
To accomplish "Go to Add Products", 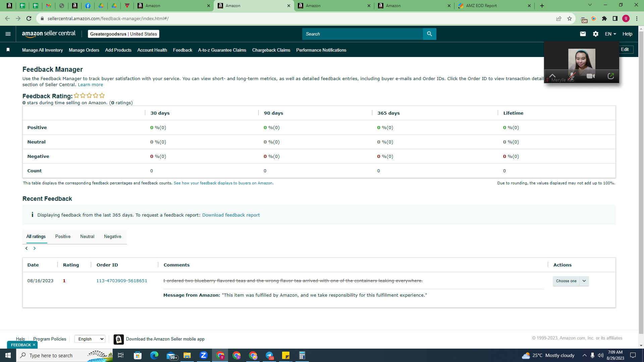I will [x=118, y=50].
